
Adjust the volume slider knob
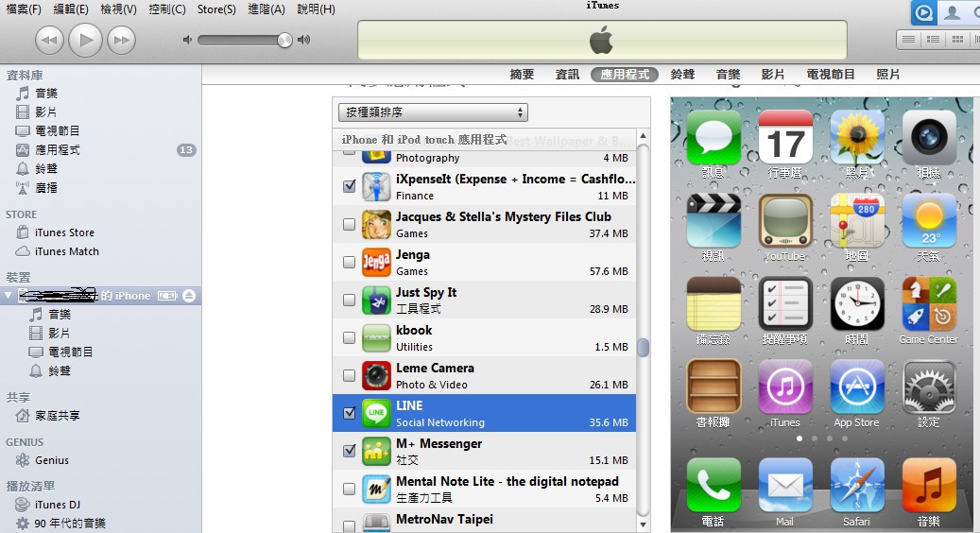coord(284,40)
